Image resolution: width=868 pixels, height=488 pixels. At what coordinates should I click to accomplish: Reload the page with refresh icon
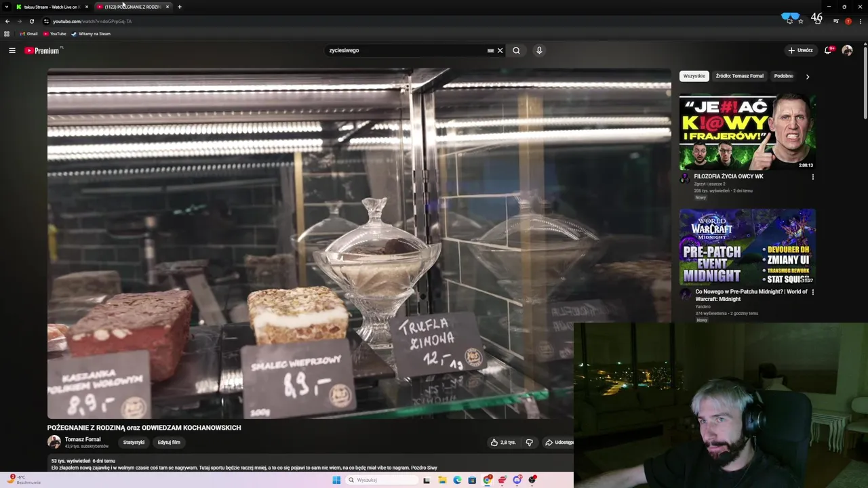[x=32, y=21]
